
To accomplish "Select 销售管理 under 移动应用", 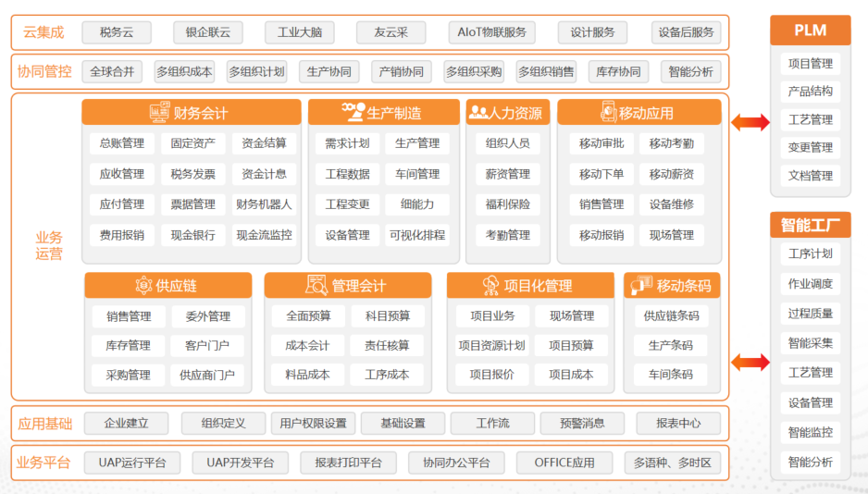I will click(x=601, y=204).
